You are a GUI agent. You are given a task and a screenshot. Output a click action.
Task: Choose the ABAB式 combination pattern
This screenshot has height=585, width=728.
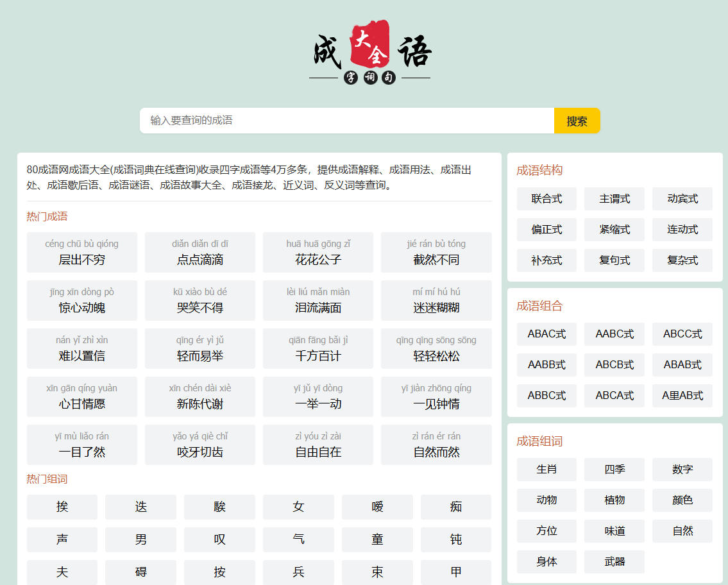(682, 365)
